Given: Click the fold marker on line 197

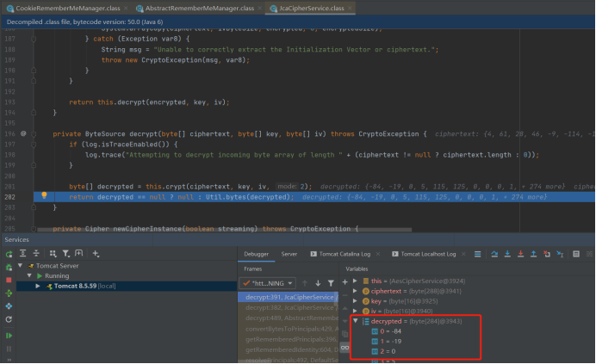Looking at the screenshot, I should pyautogui.click(x=34, y=145).
